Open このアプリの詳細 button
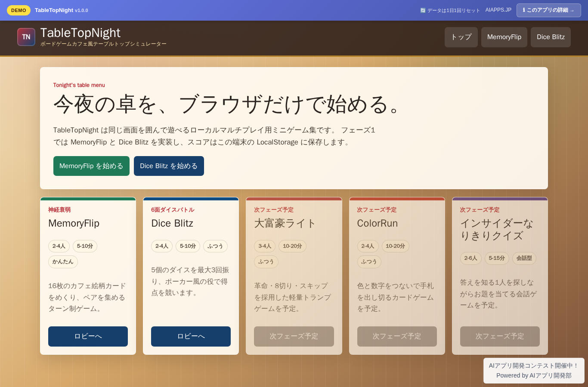The image size is (588, 387). pyautogui.click(x=549, y=10)
